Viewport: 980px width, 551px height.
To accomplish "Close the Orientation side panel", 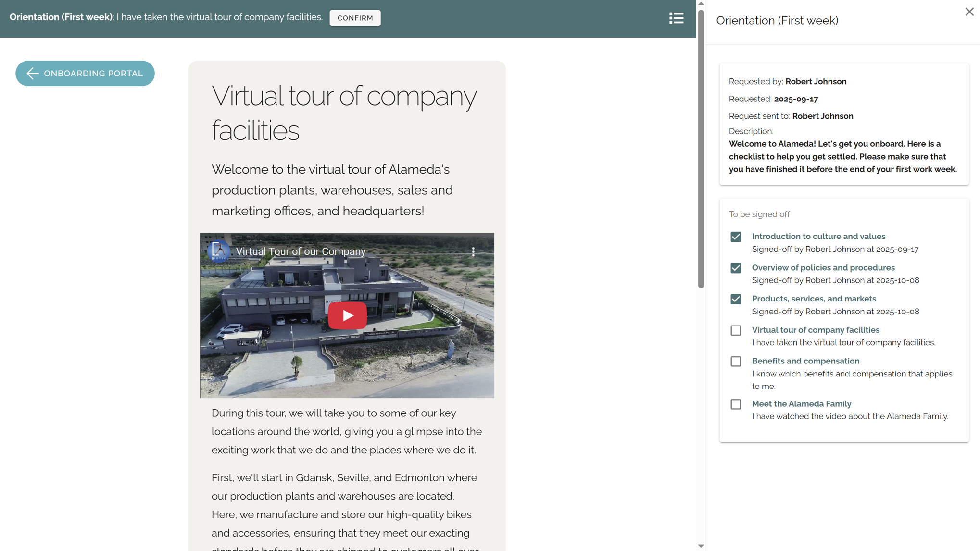I will click(969, 12).
